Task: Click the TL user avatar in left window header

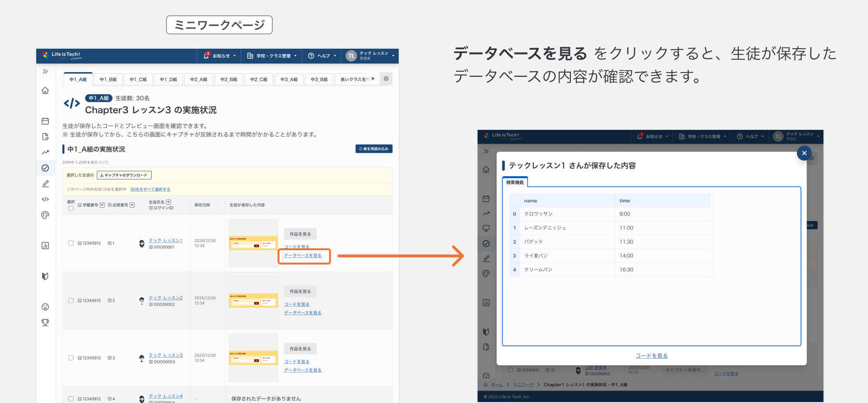Action: [x=351, y=56]
